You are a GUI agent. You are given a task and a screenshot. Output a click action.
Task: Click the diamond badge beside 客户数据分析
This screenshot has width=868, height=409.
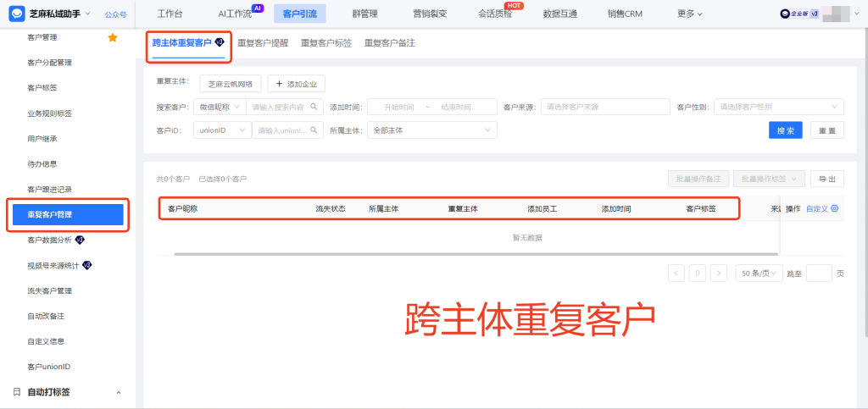pyautogui.click(x=80, y=240)
